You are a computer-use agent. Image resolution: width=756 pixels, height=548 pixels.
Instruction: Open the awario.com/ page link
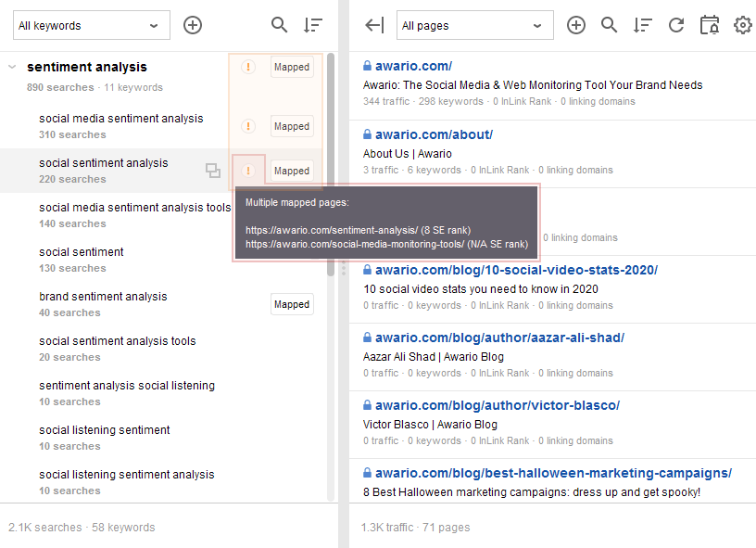coord(413,66)
